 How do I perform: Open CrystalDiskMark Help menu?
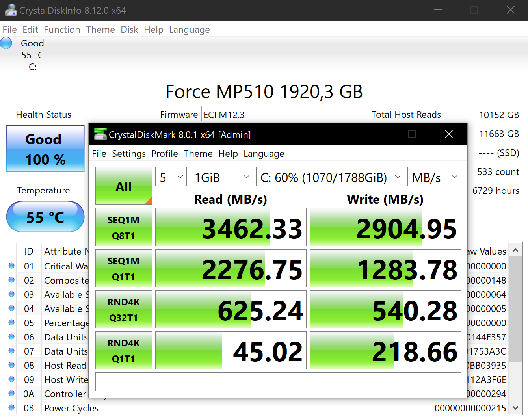click(228, 154)
